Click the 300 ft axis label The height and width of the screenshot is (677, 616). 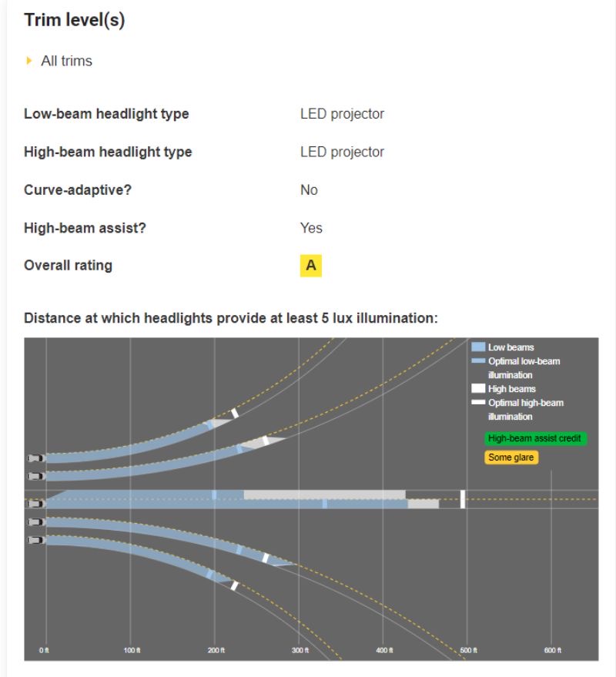(300, 650)
